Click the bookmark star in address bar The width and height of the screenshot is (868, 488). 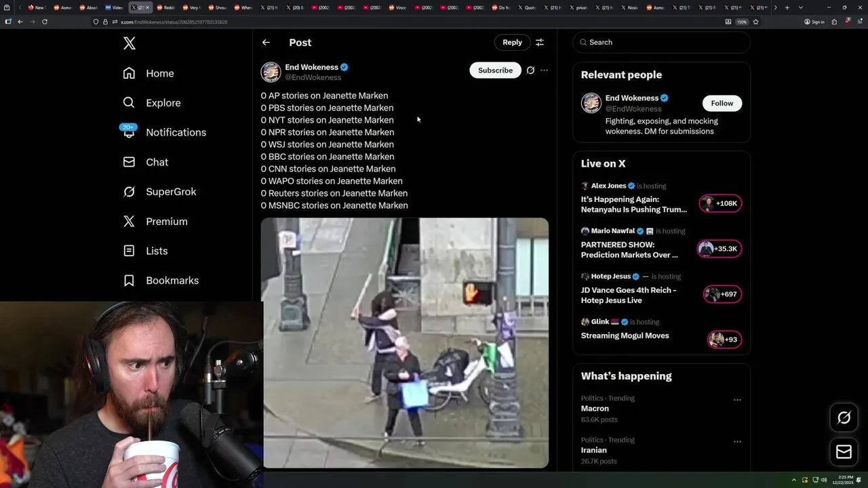[755, 22]
